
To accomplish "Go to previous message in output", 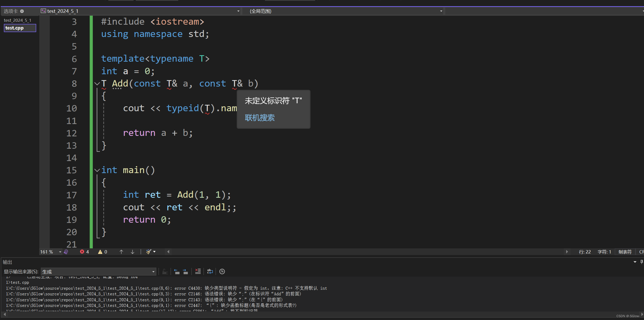I will pos(177,271).
